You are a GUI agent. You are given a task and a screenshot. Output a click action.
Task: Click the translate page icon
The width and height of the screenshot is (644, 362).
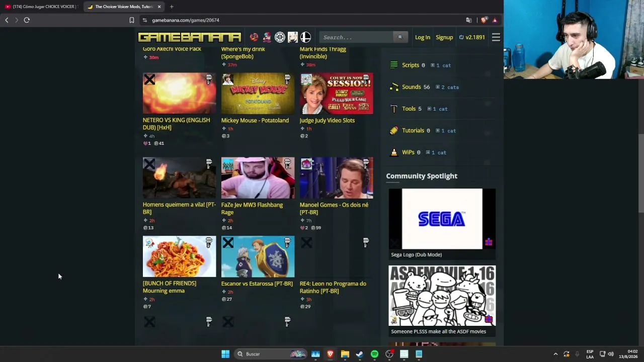coord(469,20)
